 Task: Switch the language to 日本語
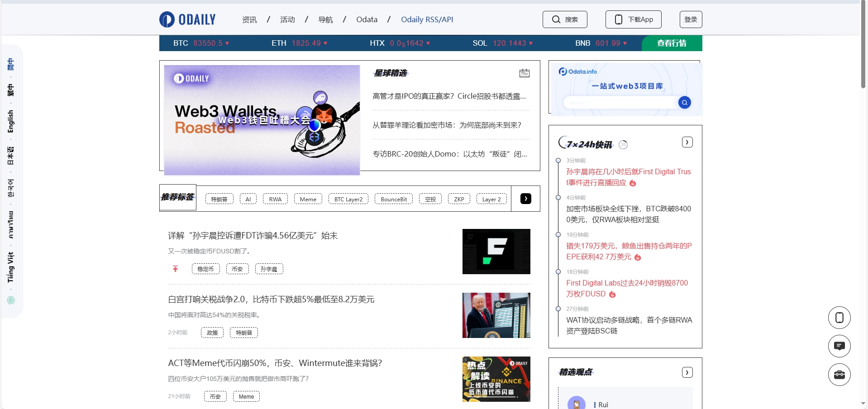[11, 156]
